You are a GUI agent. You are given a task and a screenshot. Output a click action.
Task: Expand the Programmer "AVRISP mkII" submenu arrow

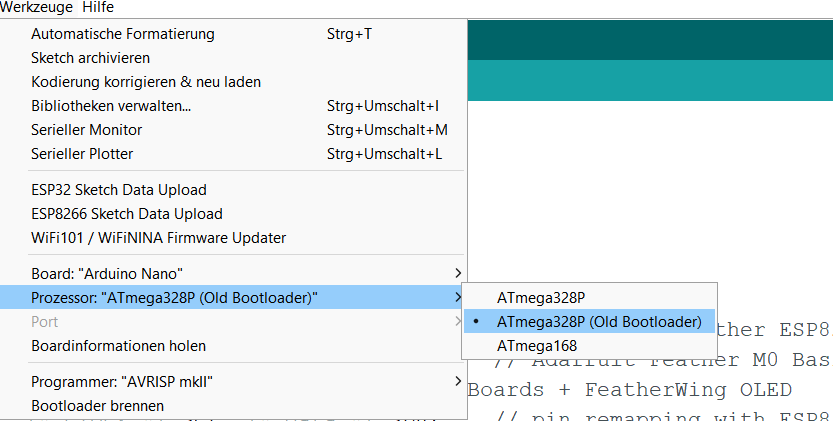click(458, 381)
